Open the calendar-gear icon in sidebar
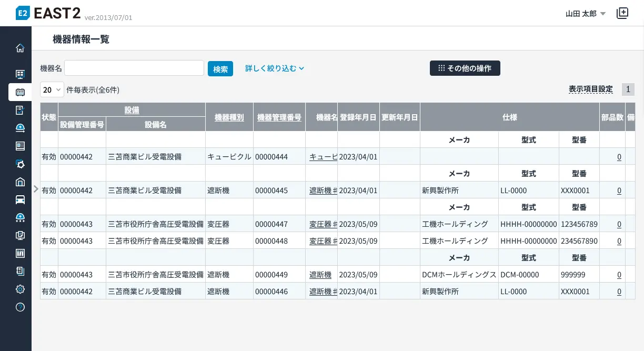Image resolution: width=644 pixels, height=351 pixels. (20, 164)
